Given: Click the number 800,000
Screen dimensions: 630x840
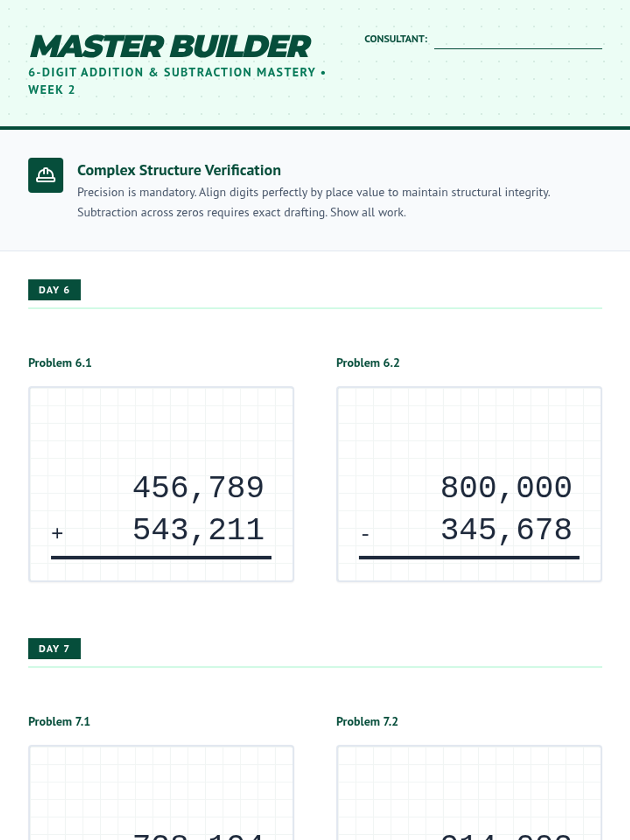Looking at the screenshot, I should coord(506,488).
